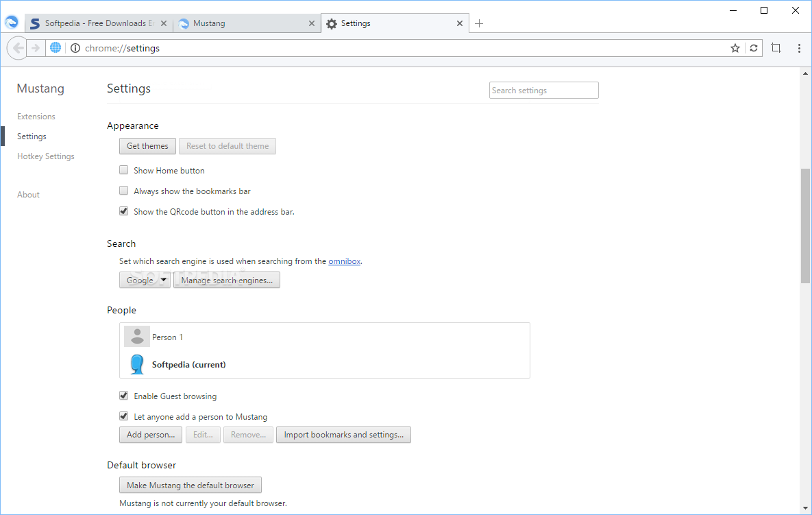The image size is (812, 515).
Task: Maximize the browser window
Action: click(x=764, y=10)
